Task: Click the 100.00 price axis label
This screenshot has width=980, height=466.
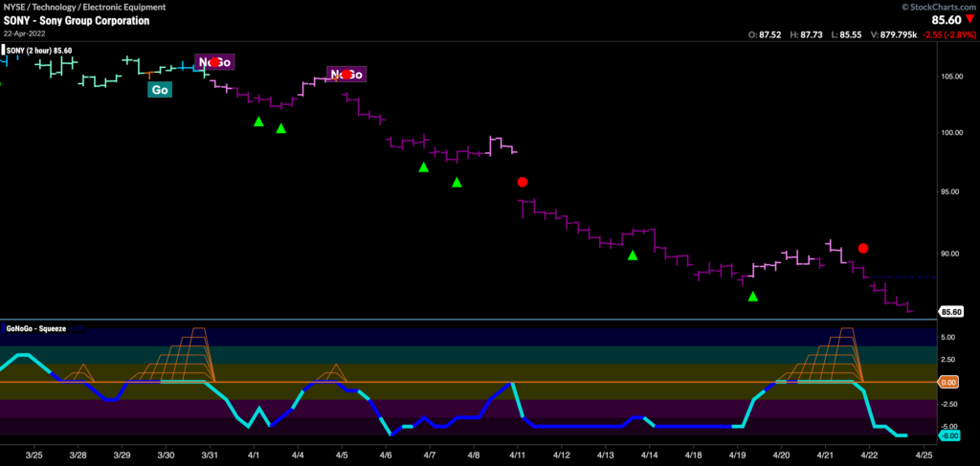Action: click(x=950, y=133)
